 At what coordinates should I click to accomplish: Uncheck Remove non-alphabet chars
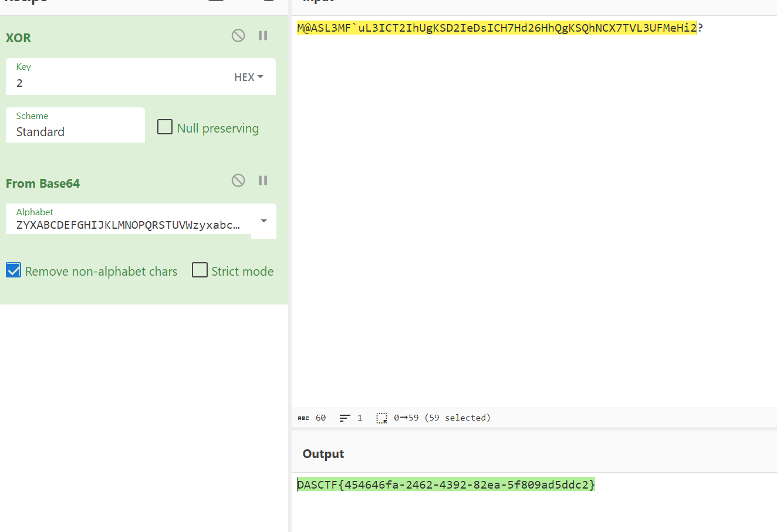point(13,270)
